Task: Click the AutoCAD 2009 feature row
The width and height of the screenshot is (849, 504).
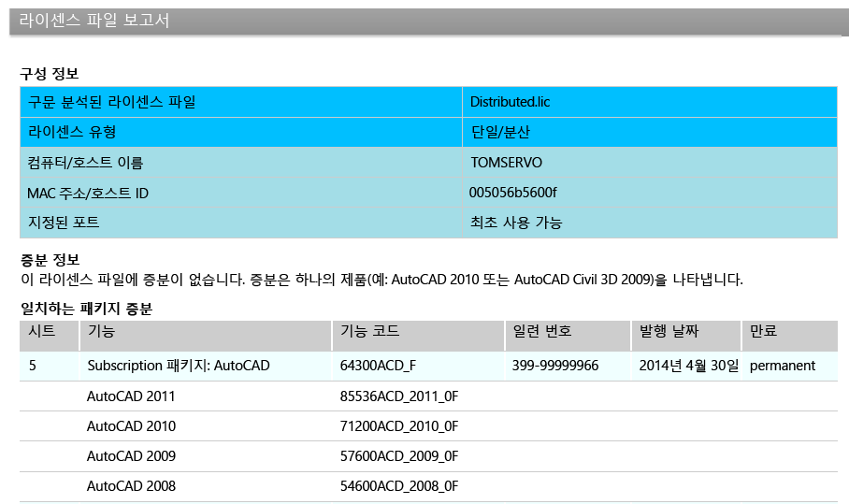Action: coord(131,455)
